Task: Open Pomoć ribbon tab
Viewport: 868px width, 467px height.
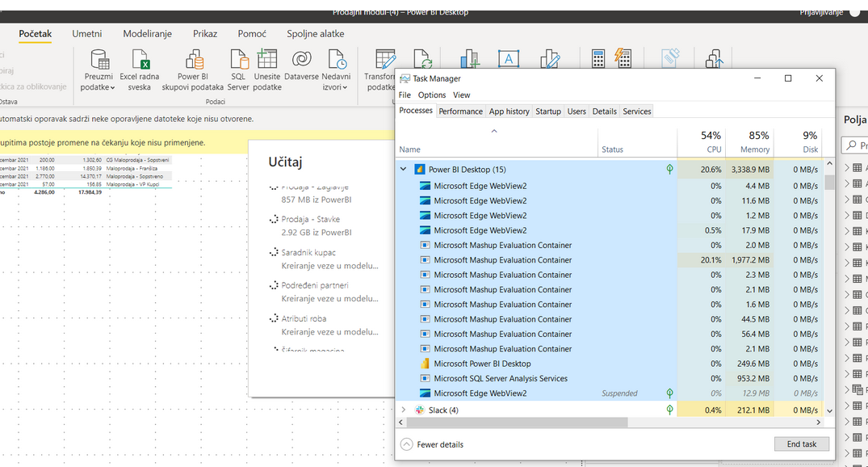Action: click(252, 34)
